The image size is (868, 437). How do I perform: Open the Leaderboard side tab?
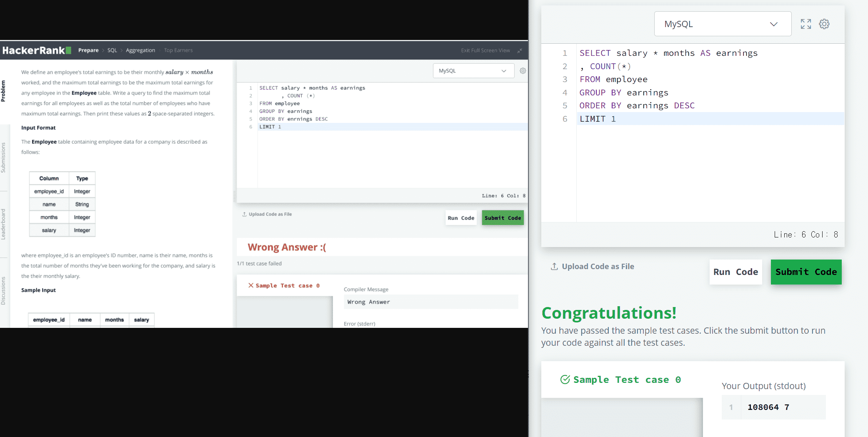coord(3,224)
